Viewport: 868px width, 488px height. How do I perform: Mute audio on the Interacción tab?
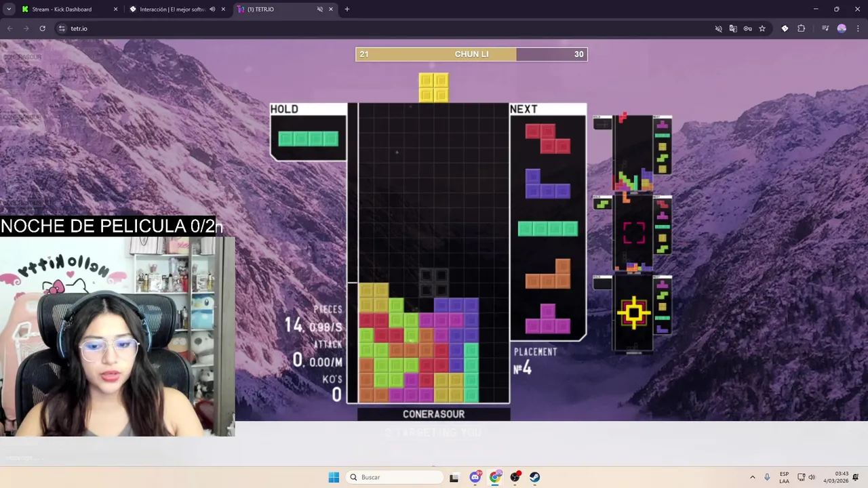[212, 9]
